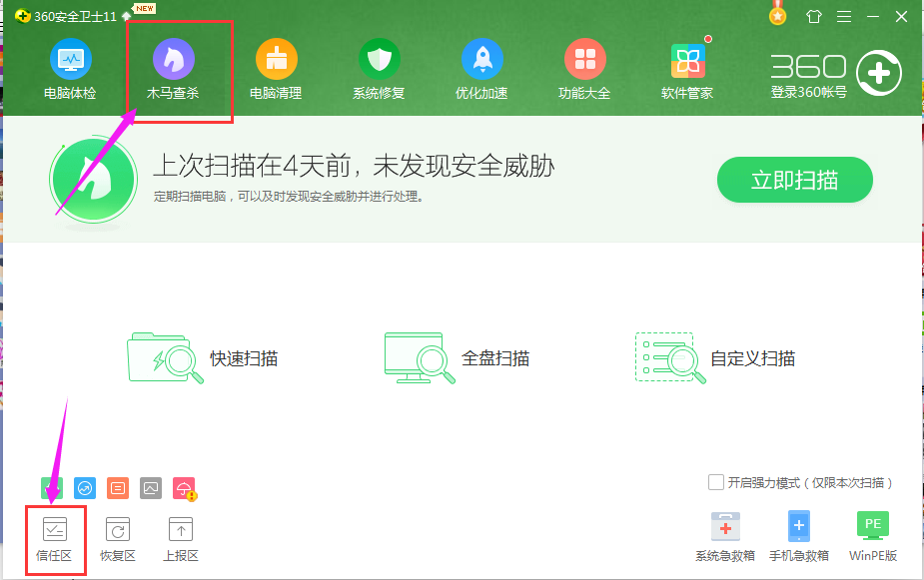924x580 pixels.
Task: Open 功能大全 all features
Action: pyautogui.click(x=584, y=69)
